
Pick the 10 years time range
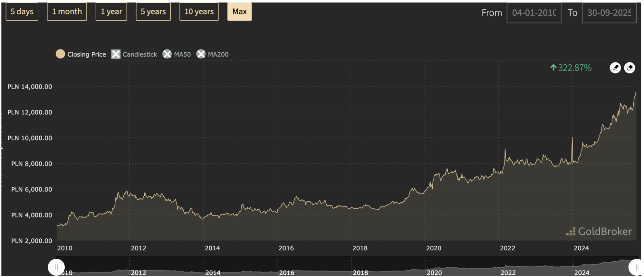coord(199,12)
